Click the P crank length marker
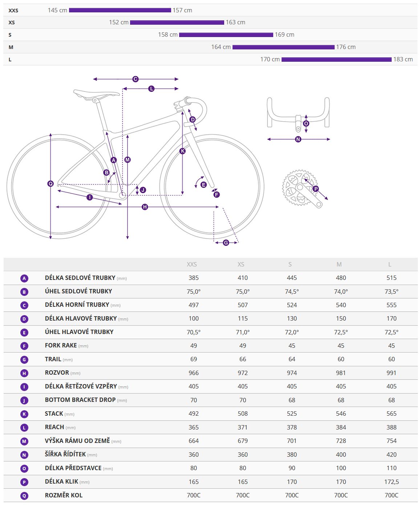This screenshot has width=420, height=505. pos(316,189)
